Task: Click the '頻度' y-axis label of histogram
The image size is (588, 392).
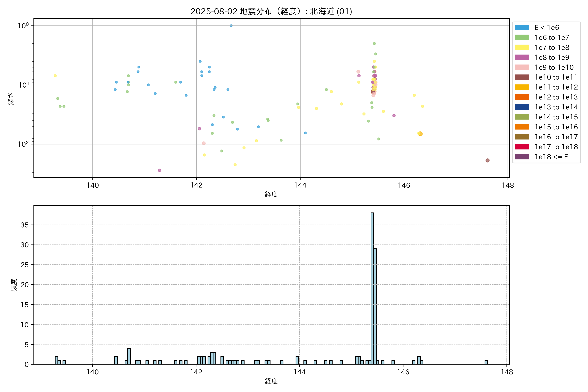Action: pyautogui.click(x=14, y=285)
